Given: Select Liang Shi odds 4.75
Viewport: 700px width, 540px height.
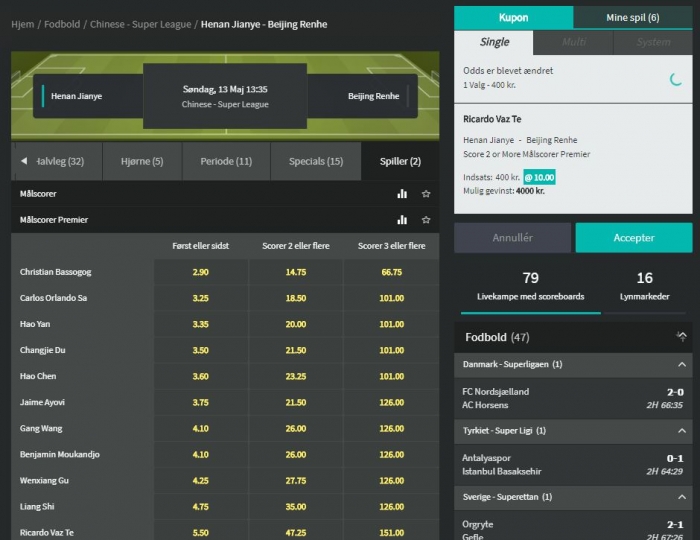Looking at the screenshot, I should [200, 507].
